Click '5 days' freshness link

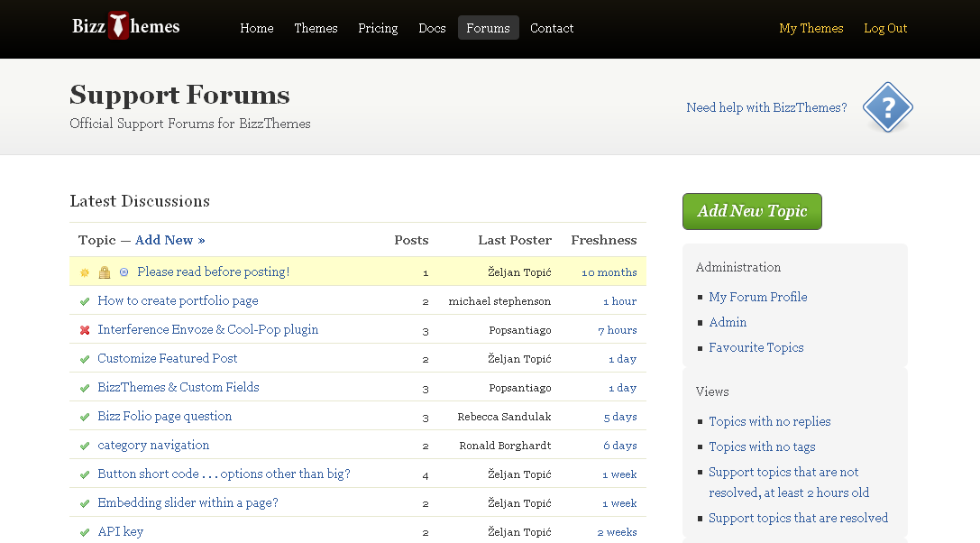pyautogui.click(x=620, y=416)
